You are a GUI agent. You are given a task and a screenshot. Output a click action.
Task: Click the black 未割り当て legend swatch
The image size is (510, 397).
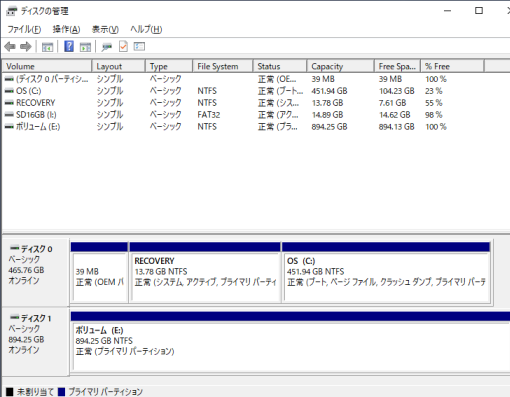pos(10,392)
